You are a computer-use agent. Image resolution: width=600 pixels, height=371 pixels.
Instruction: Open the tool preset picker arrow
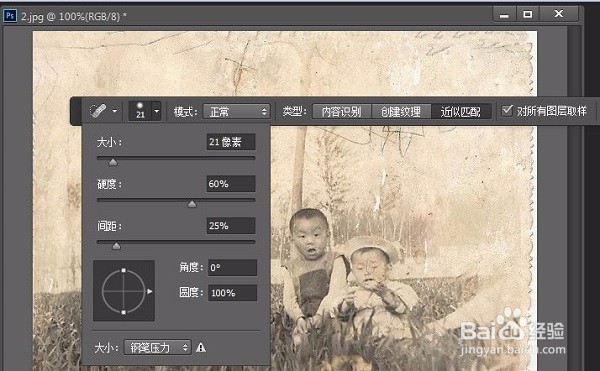click(114, 111)
